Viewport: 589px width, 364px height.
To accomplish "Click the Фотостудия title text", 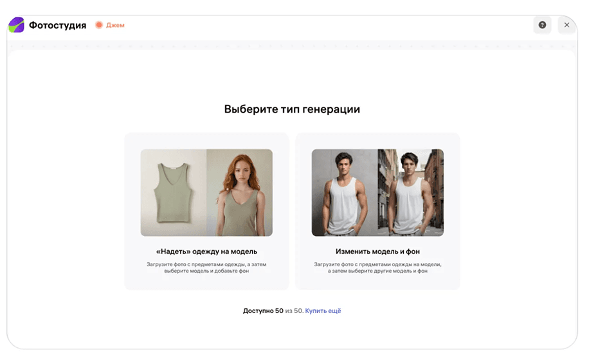I will click(57, 25).
